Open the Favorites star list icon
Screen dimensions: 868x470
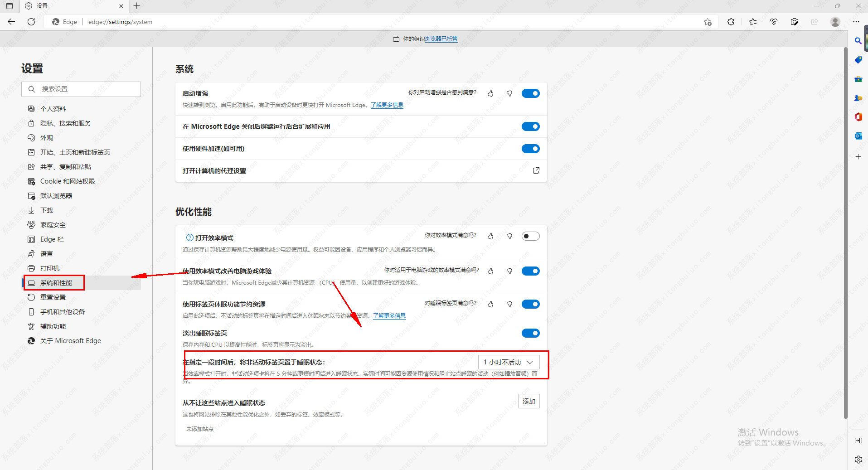click(x=753, y=22)
